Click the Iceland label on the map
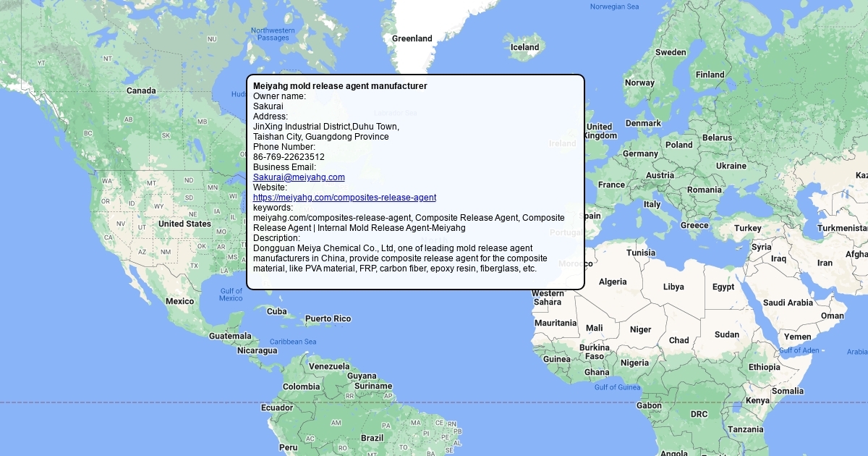 pyautogui.click(x=525, y=48)
